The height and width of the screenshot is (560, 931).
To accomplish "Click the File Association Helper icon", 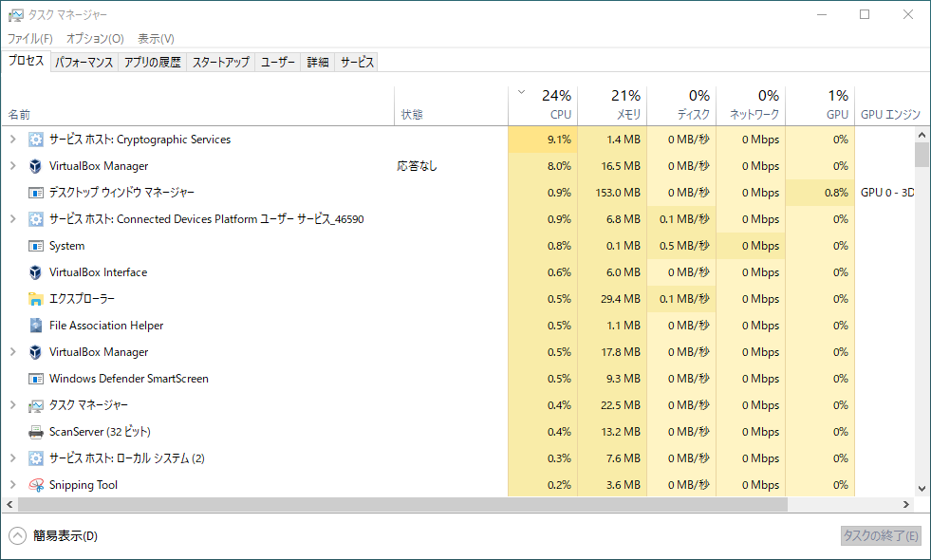I will click(36, 326).
